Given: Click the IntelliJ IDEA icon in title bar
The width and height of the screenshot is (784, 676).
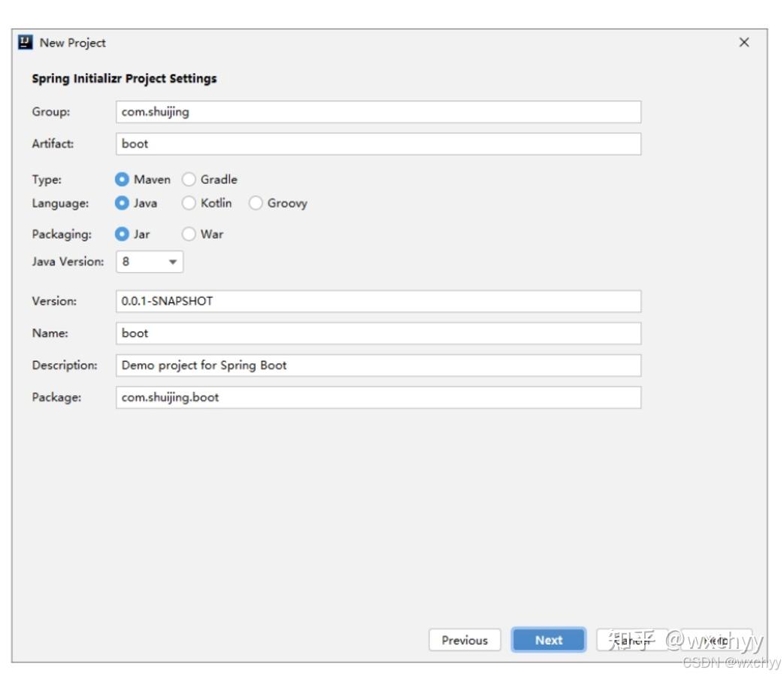Looking at the screenshot, I should coord(25,43).
